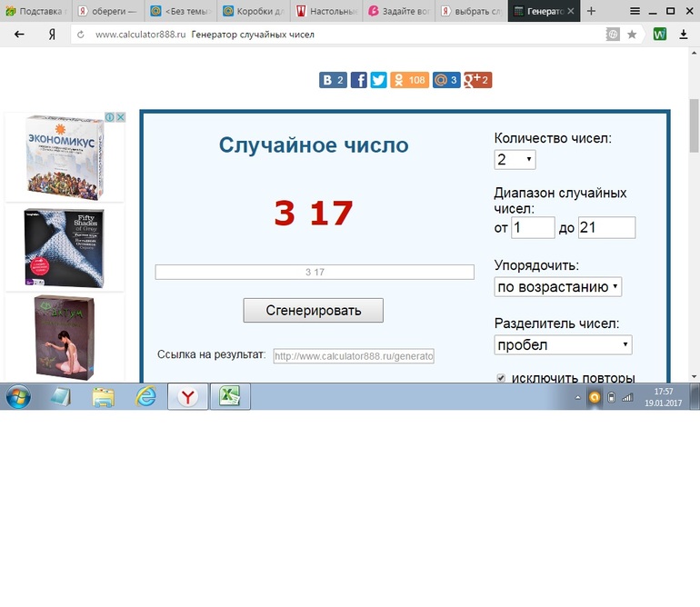The height and width of the screenshot is (607, 700).
Task: Open 'Разделитель чисел' пробел dropdown
Action: (x=563, y=344)
